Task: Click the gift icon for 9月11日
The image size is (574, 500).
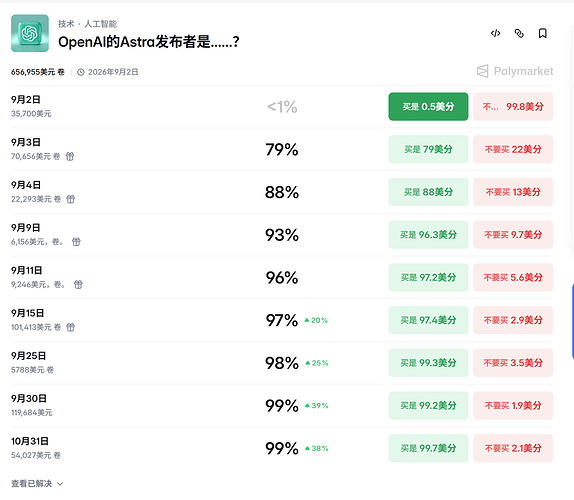Action: coord(78,284)
